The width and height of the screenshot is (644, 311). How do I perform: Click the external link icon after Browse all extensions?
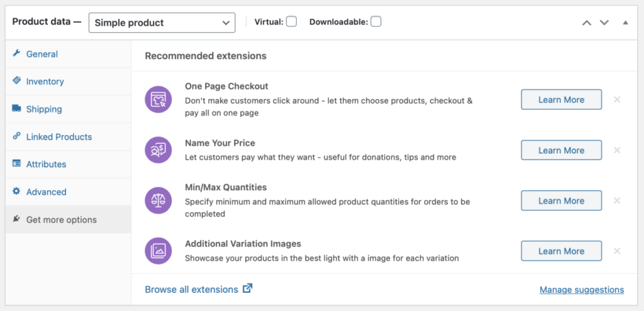coord(247,288)
